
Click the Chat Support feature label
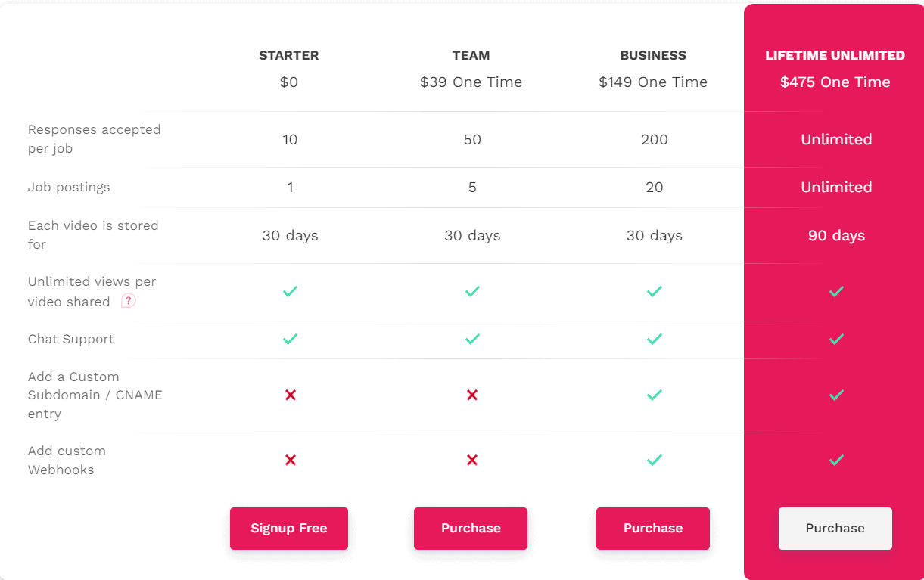tap(71, 339)
